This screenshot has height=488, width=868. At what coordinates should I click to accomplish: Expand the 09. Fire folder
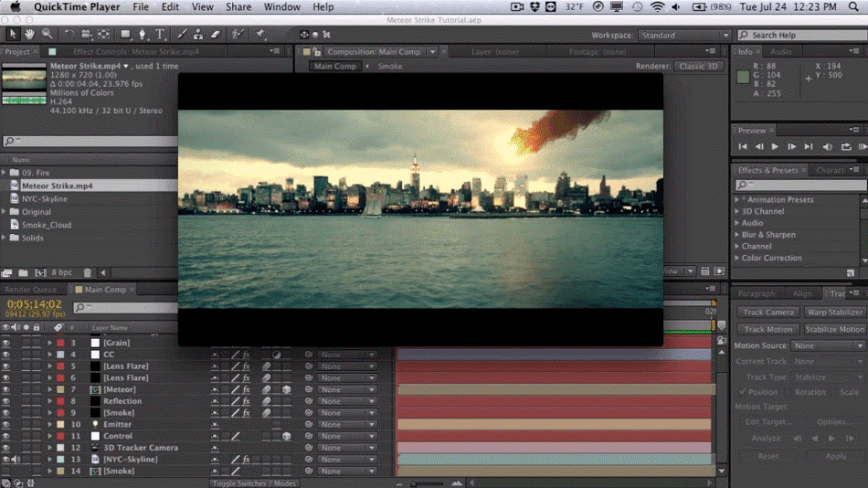[4, 173]
